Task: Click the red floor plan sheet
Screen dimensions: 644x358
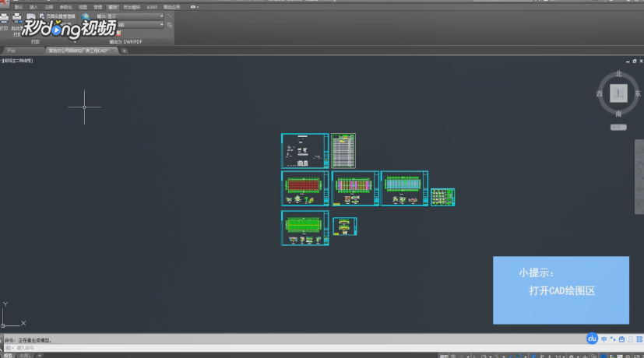Action: [x=304, y=188]
